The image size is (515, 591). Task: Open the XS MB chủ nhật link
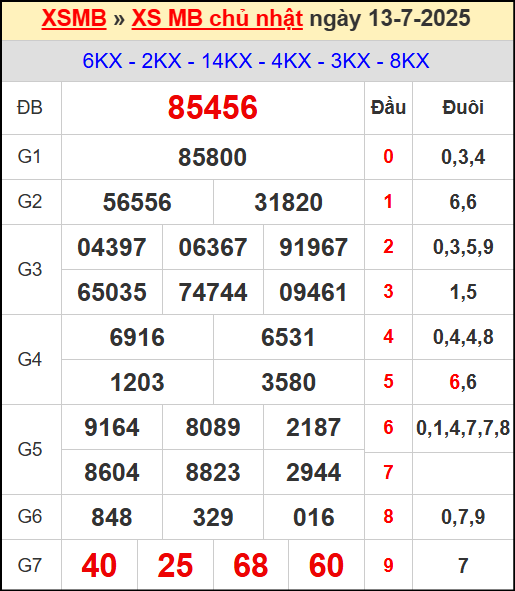tap(217, 18)
